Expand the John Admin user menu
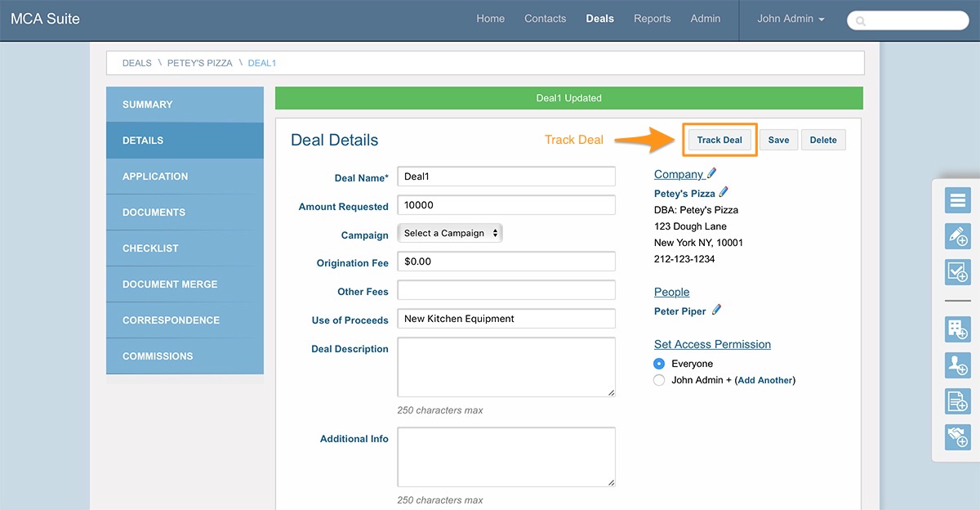 click(x=790, y=19)
